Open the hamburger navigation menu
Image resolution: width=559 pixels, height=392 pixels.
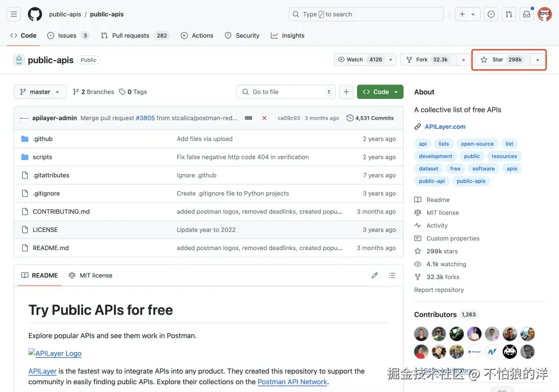13,14
